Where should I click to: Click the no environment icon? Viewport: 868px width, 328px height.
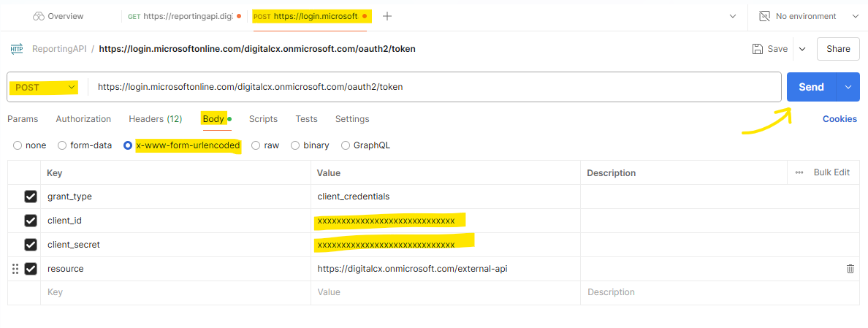pos(764,16)
